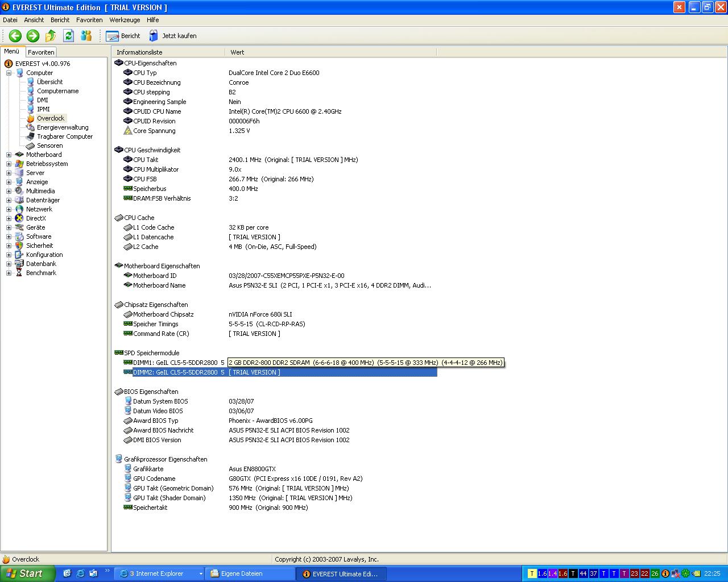
Task: Expand the Motherboard tree node
Action: coord(9,155)
